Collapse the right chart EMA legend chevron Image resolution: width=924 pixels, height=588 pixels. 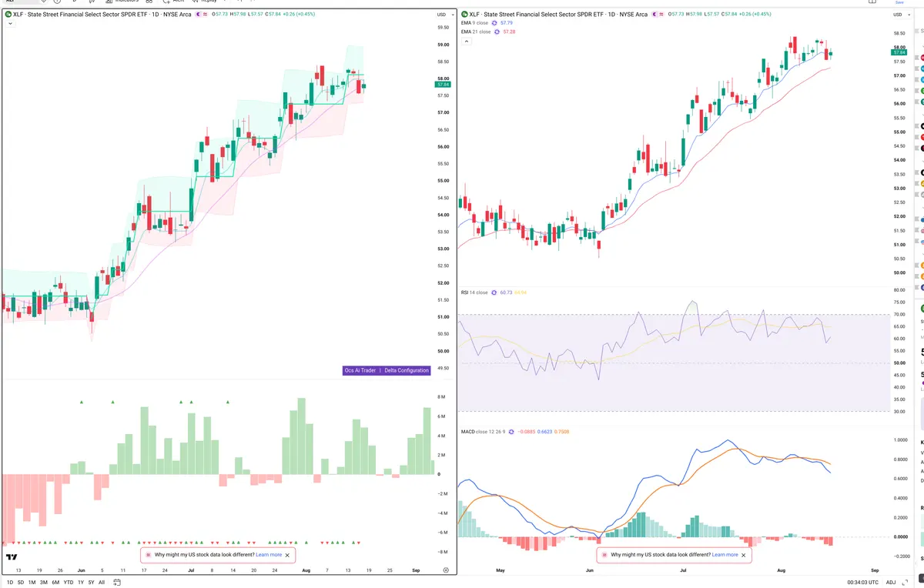point(466,42)
